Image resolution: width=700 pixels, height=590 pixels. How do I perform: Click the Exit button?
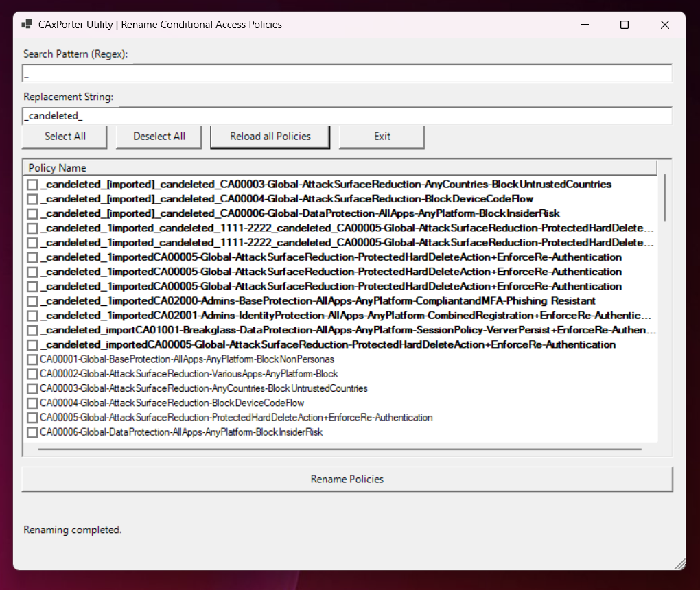click(382, 137)
